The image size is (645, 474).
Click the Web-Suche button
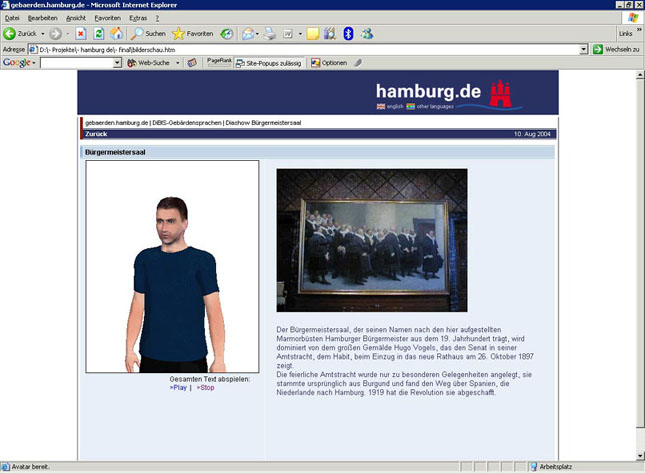(148, 63)
